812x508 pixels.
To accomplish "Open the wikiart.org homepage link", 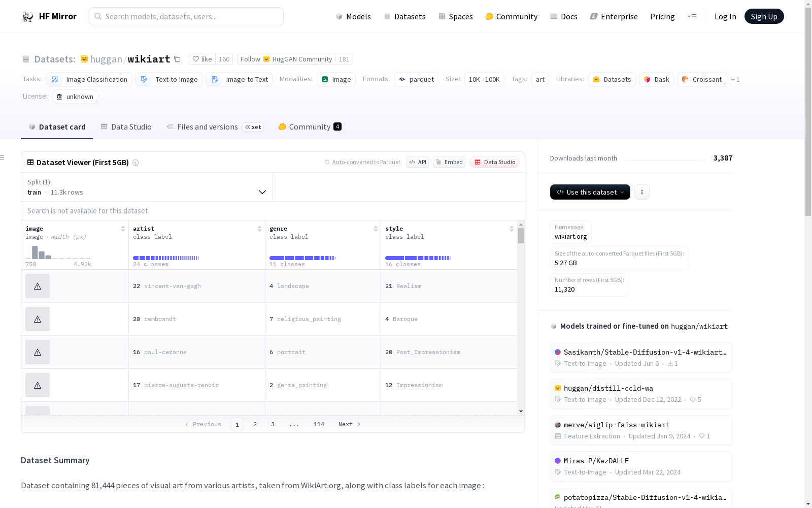I will click(570, 237).
